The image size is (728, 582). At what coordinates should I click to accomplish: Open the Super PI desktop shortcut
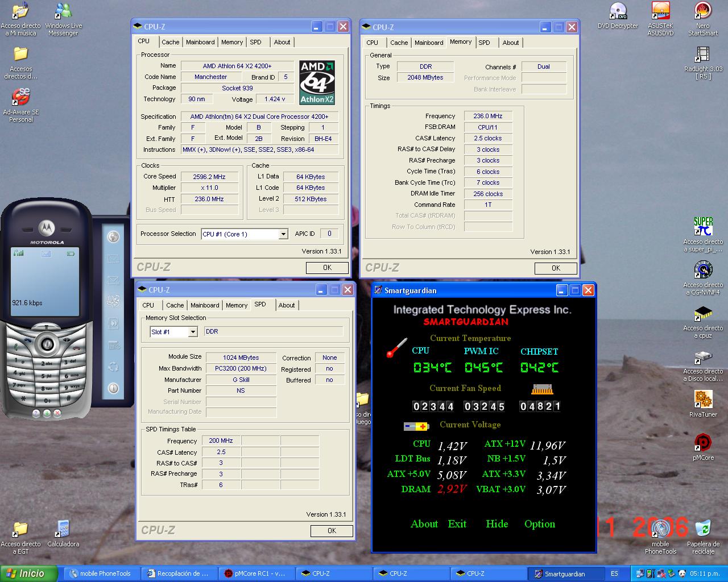tap(703, 227)
